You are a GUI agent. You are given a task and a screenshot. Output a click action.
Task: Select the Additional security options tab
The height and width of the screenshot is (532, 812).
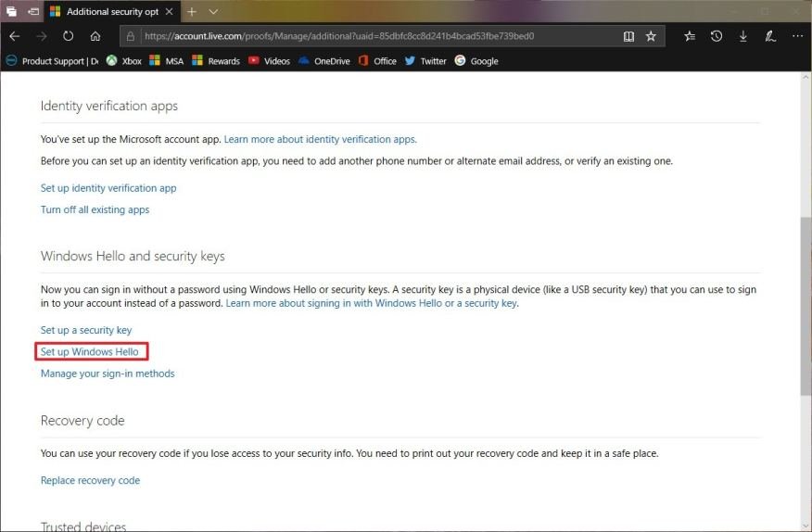pos(111,12)
